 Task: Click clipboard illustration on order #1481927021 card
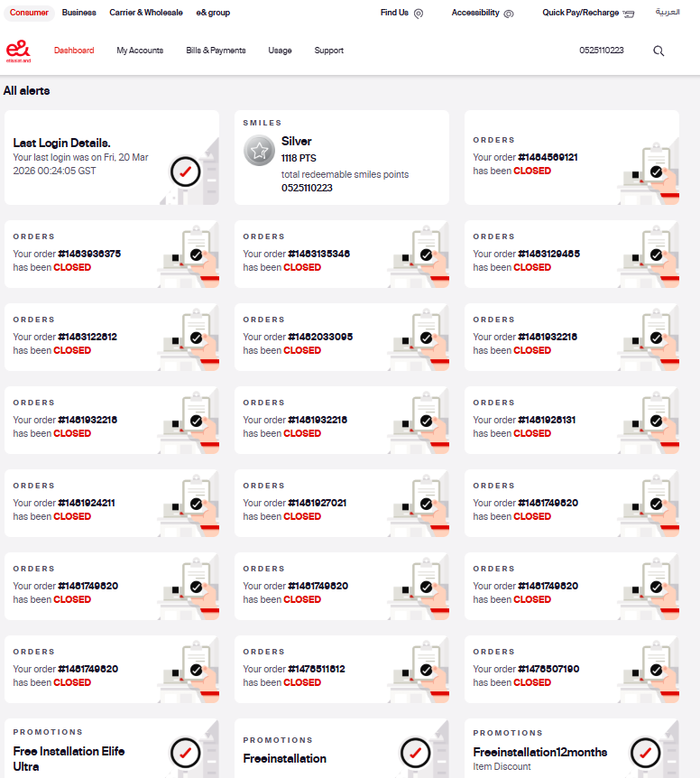click(x=419, y=505)
